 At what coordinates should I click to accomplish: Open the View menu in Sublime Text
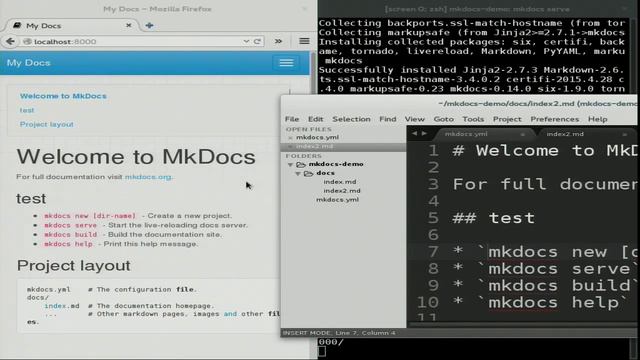click(415, 119)
